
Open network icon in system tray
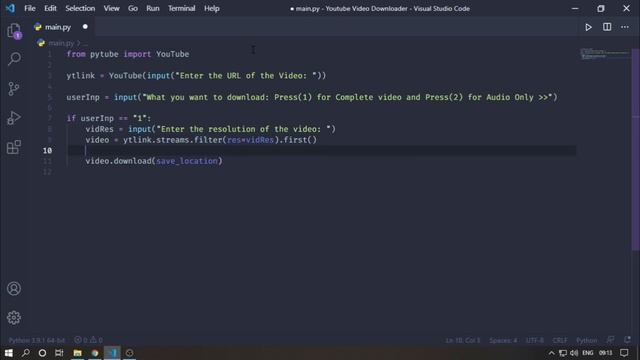tap(563, 353)
